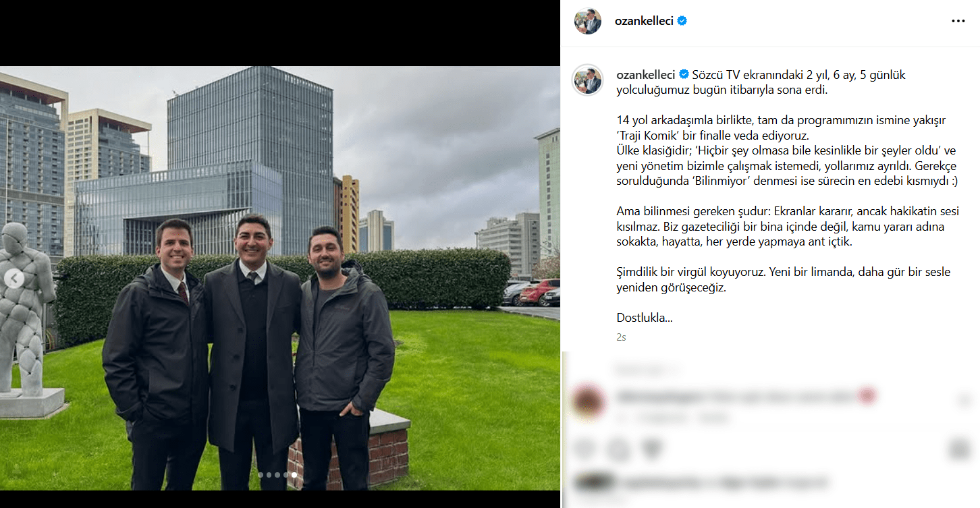Click the blue verified badge in the header
980x508 pixels.
682,21
